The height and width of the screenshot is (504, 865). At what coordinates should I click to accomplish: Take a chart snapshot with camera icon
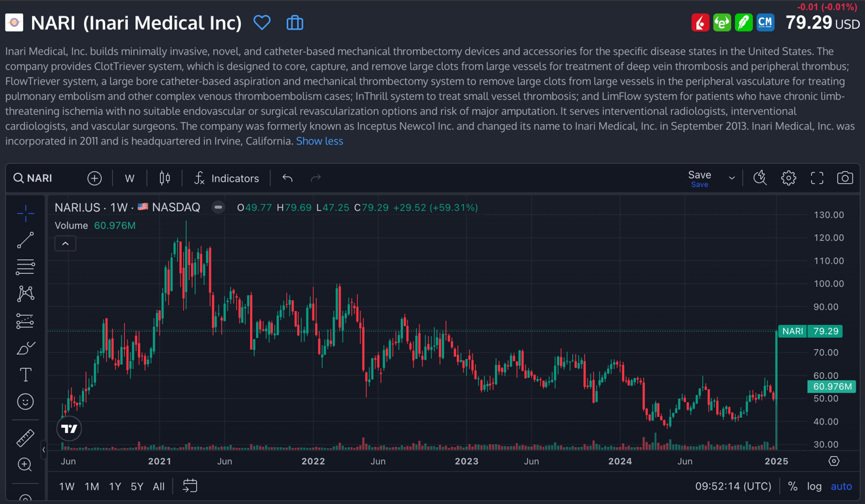(845, 178)
